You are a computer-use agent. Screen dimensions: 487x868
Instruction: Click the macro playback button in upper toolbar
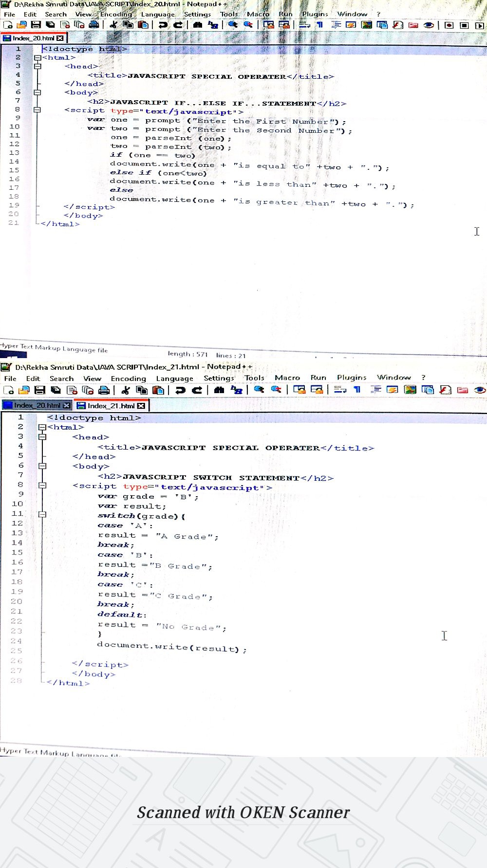479,25
